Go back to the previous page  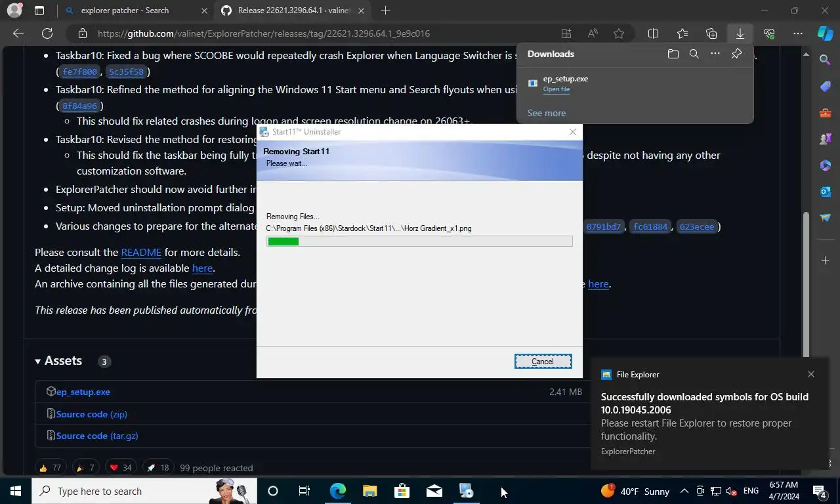click(18, 33)
